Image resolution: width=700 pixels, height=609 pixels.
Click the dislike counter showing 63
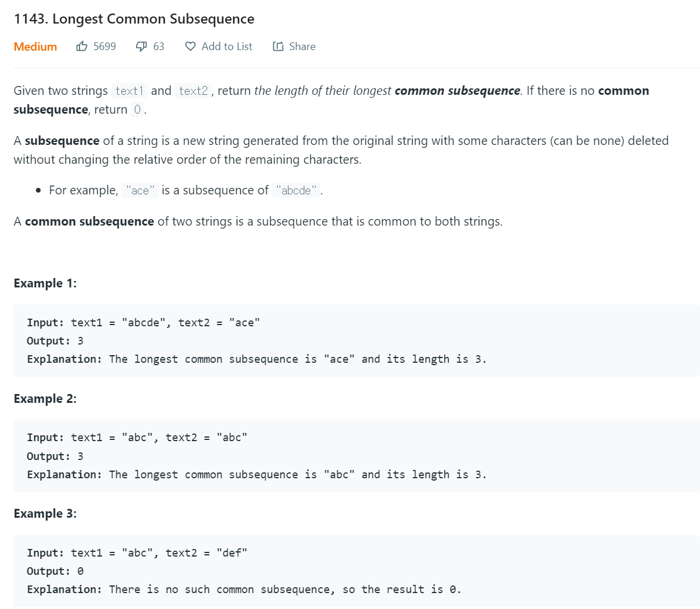coord(160,46)
